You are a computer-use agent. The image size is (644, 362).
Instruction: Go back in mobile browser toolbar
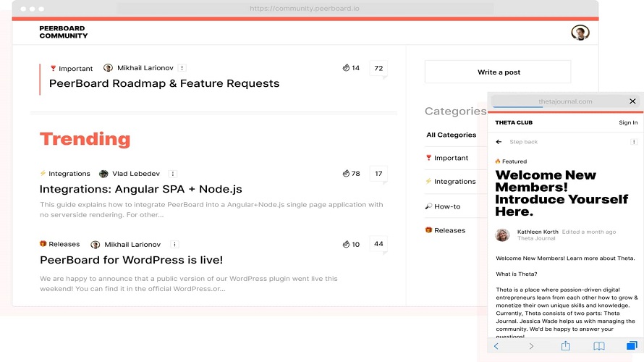(x=496, y=346)
